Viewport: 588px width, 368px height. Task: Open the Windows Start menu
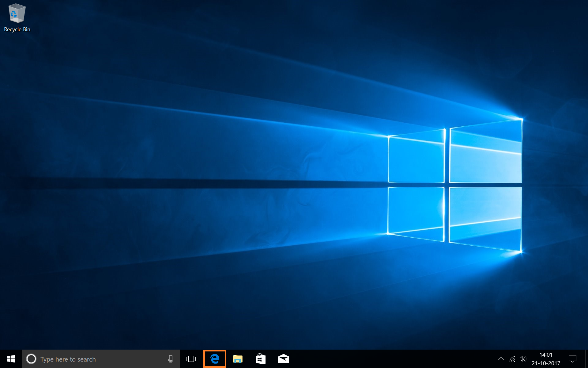tap(11, 359)
